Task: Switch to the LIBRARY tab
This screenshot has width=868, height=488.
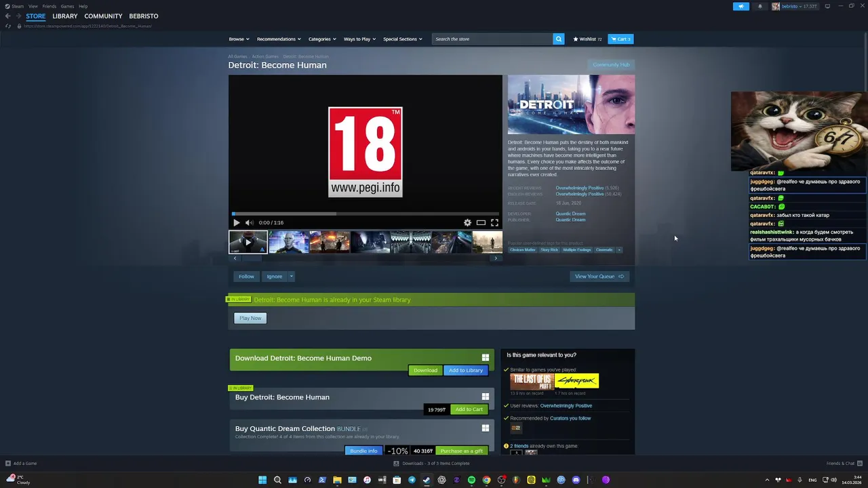Action: click(x=65, y=16)
